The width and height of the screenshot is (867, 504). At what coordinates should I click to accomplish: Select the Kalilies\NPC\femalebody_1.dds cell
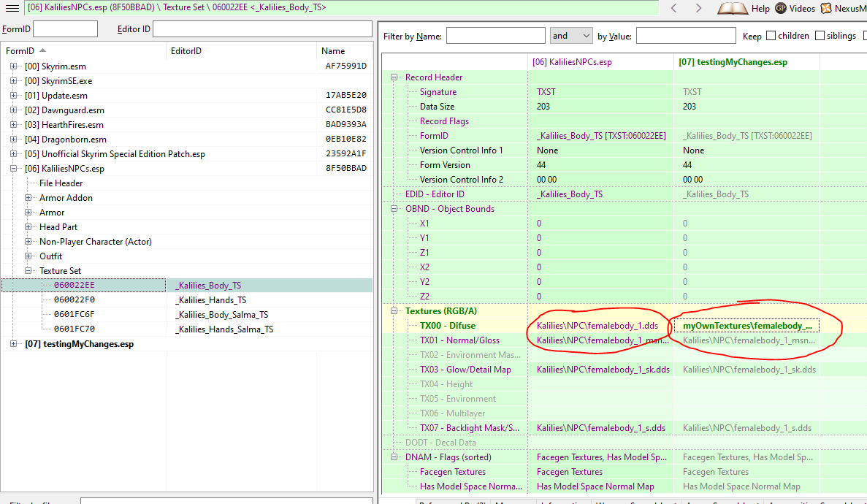click(x=600, y=326)
